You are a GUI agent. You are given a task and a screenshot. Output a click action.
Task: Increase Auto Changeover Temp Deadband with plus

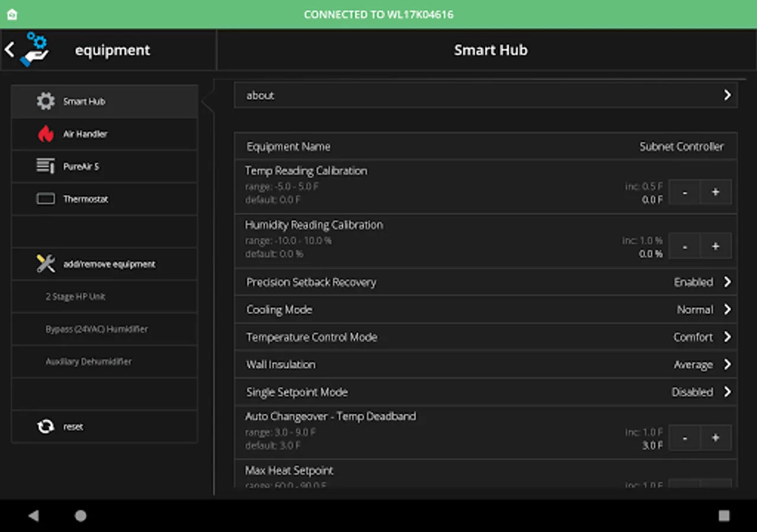(716, 437)
